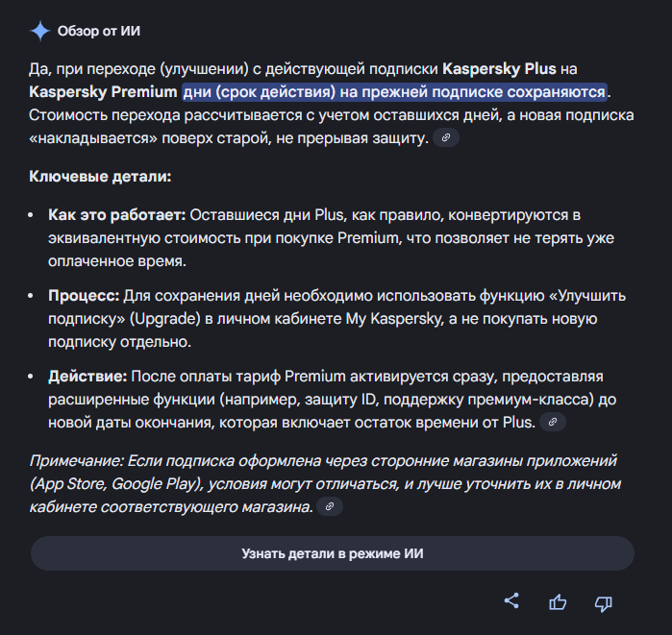The height and width of the screenshot is (635, 672).
Task: Select the «Действие:» bullet label
Action: pos(87,375)
